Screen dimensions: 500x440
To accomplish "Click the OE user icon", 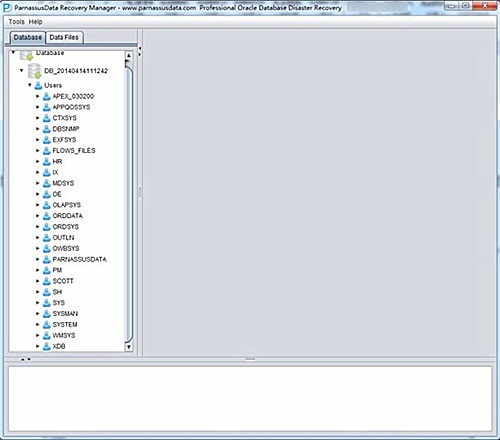I will (47, 194).
